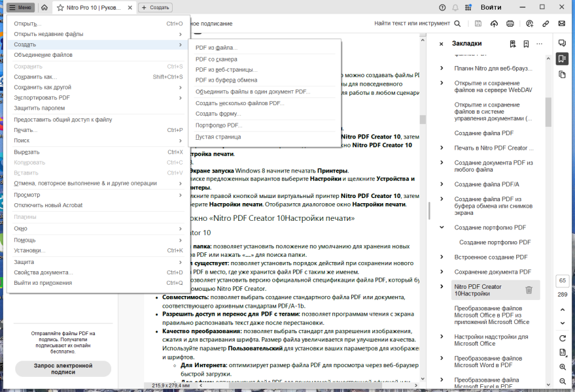Click the zoom in magnifier icon
575x392 pixels.
click(x=563, y=367)
